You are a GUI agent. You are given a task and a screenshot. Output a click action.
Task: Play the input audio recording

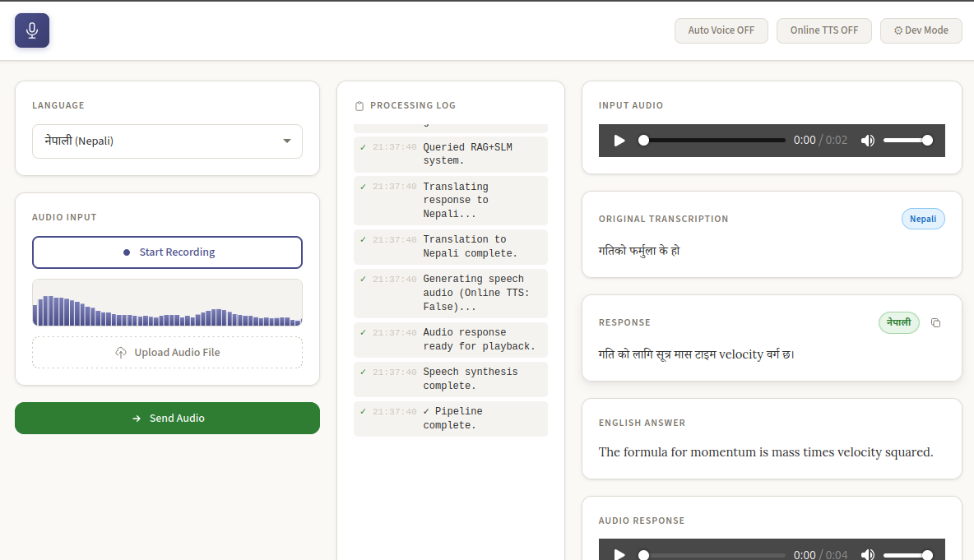619,140
